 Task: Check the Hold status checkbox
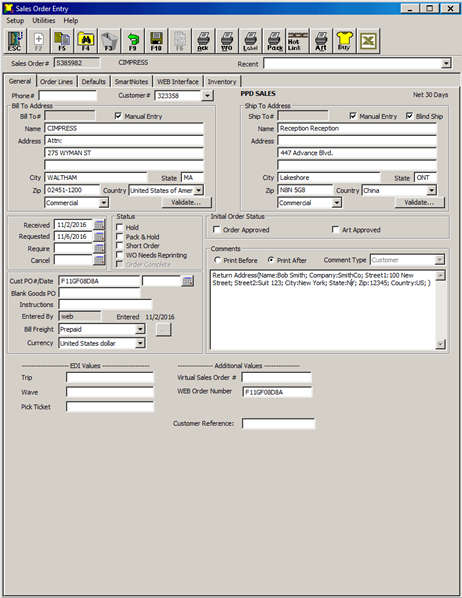(119, 227)
